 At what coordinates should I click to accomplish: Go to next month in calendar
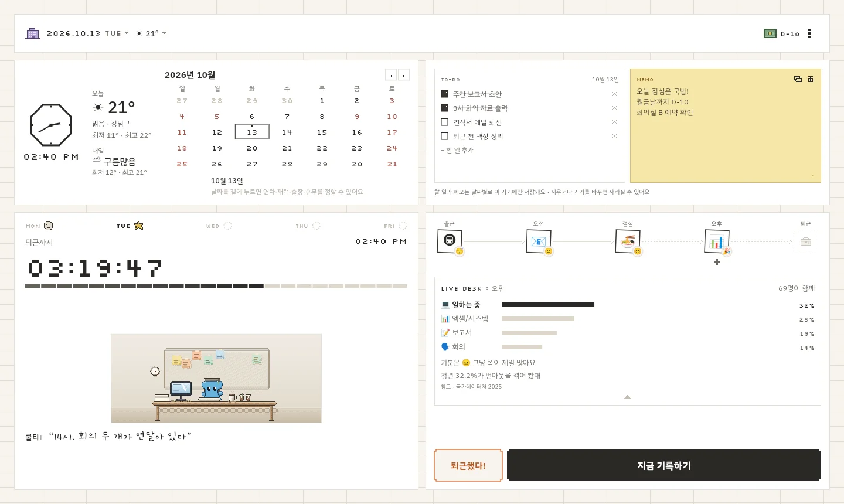[404, 75]
